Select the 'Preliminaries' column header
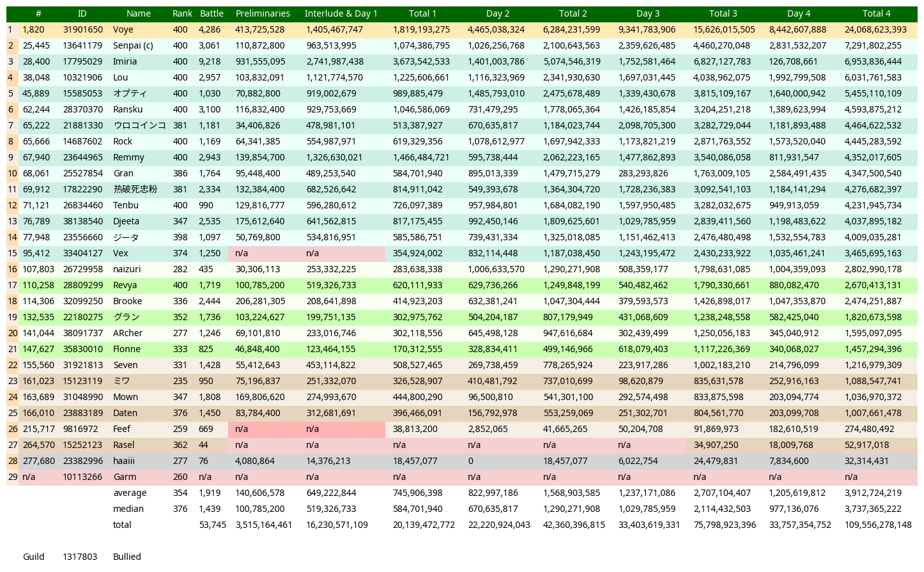The image size is (924, 572). (263, 13)
